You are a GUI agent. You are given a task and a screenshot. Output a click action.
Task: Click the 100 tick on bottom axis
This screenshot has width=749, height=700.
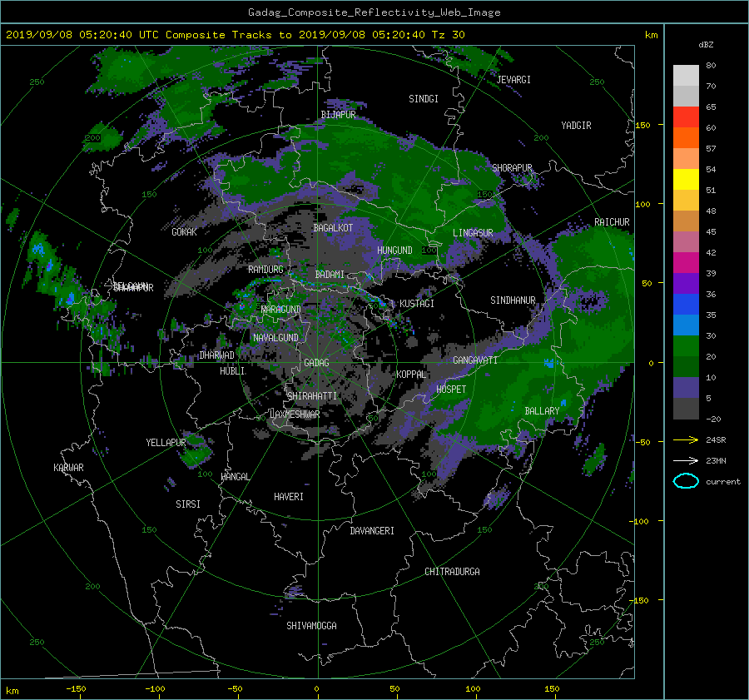473,688
